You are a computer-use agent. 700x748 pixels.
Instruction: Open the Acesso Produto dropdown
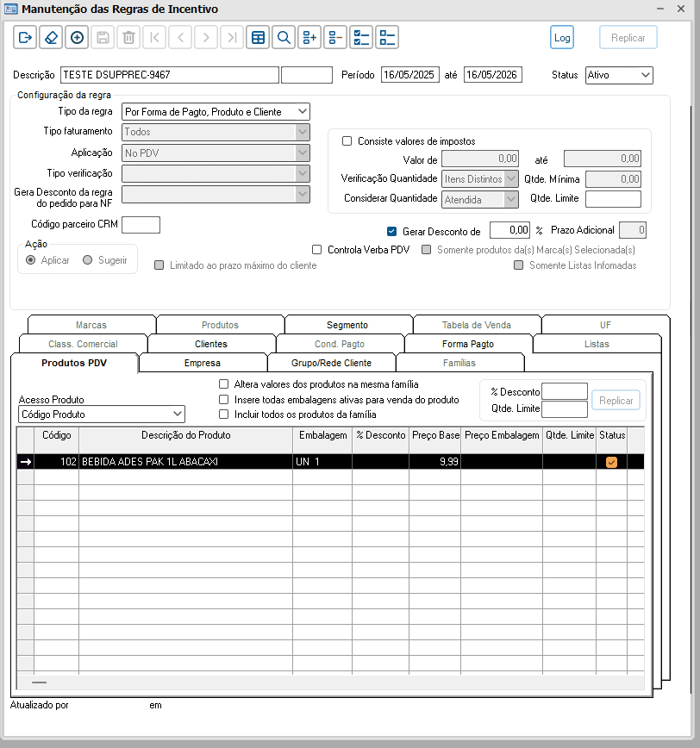click(102, 414)
